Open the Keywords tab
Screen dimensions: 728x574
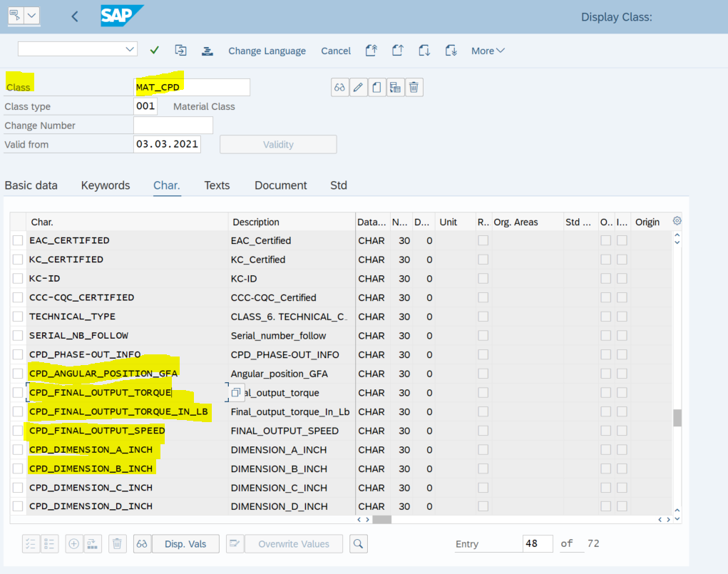point(106,185)
